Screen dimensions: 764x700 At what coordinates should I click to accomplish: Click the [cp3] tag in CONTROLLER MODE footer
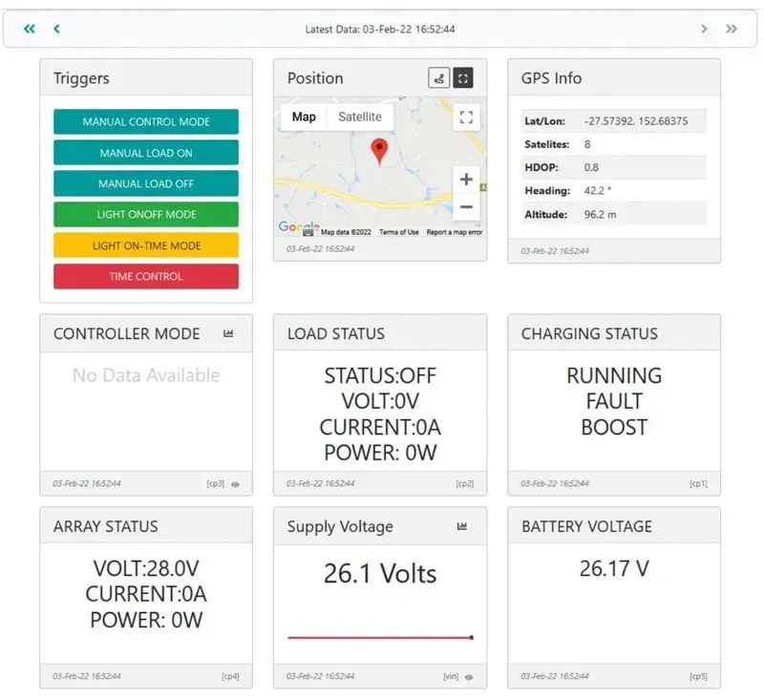tap(216, 484)
